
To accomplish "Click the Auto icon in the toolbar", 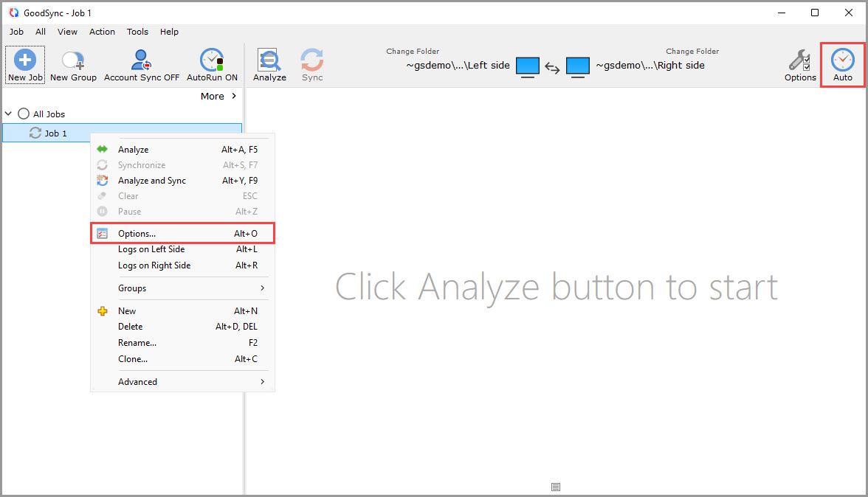I will click(842, 63).
